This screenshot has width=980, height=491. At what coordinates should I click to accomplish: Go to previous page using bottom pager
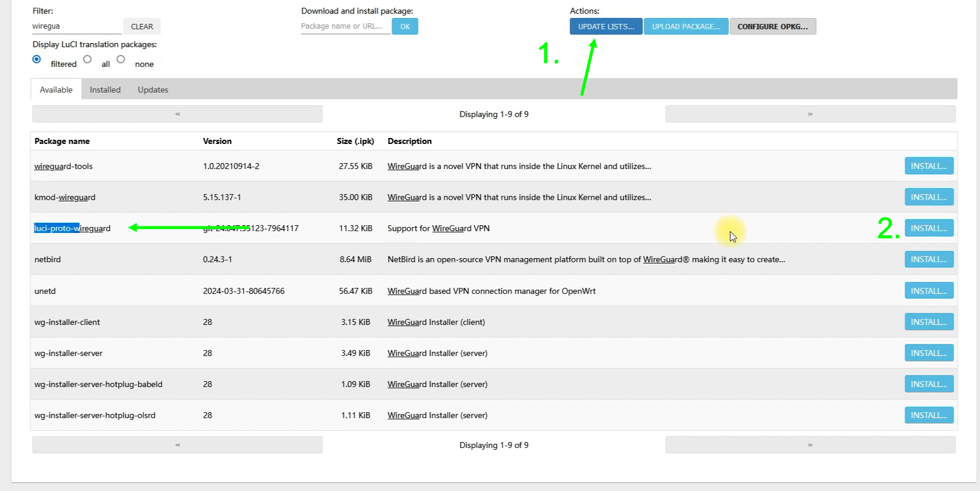click(177, 445)
